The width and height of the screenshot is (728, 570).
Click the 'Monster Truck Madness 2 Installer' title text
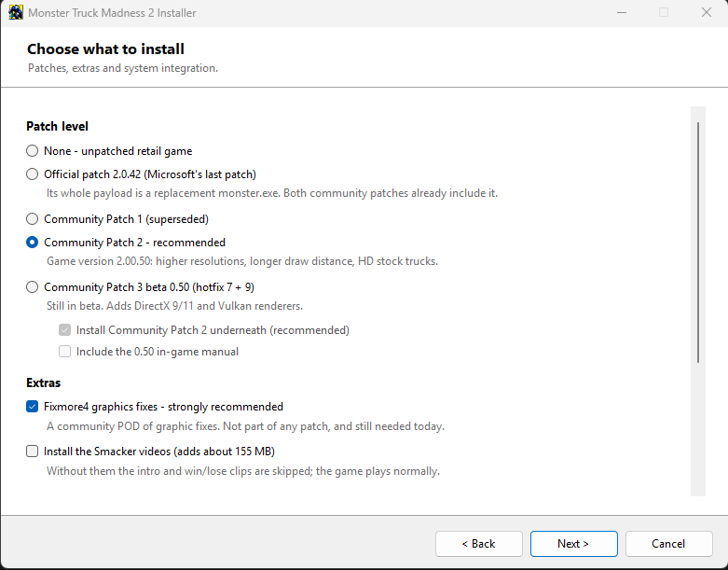(112, 13)
